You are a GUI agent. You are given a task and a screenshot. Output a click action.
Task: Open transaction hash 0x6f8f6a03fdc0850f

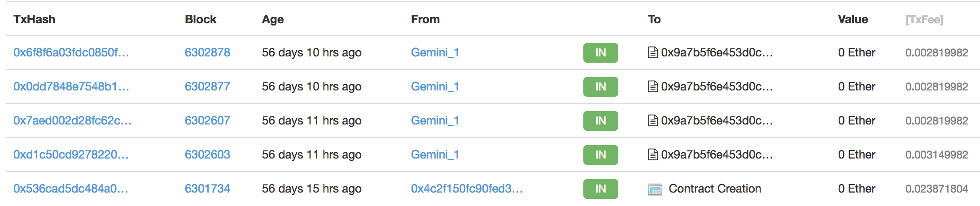click(71, 53)
